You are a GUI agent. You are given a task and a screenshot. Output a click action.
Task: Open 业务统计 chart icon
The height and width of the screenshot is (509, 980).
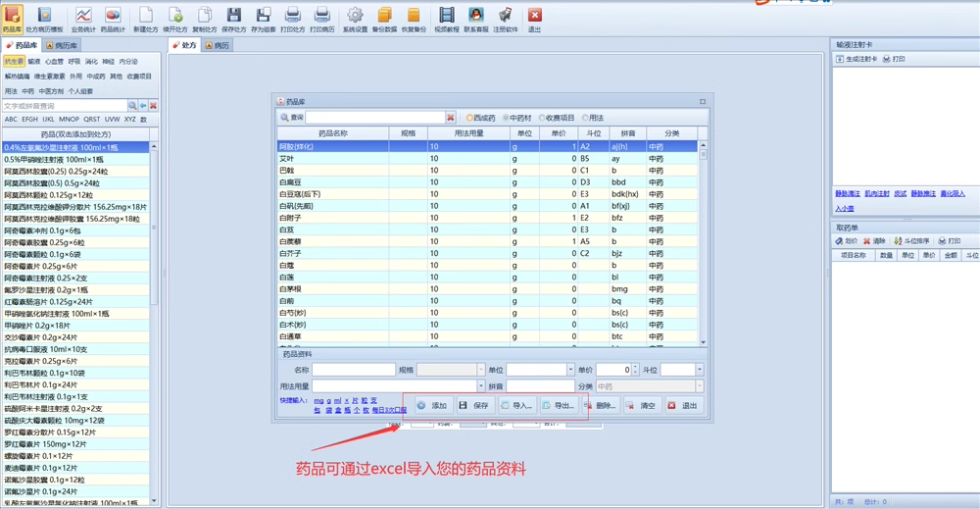[83, 18]
